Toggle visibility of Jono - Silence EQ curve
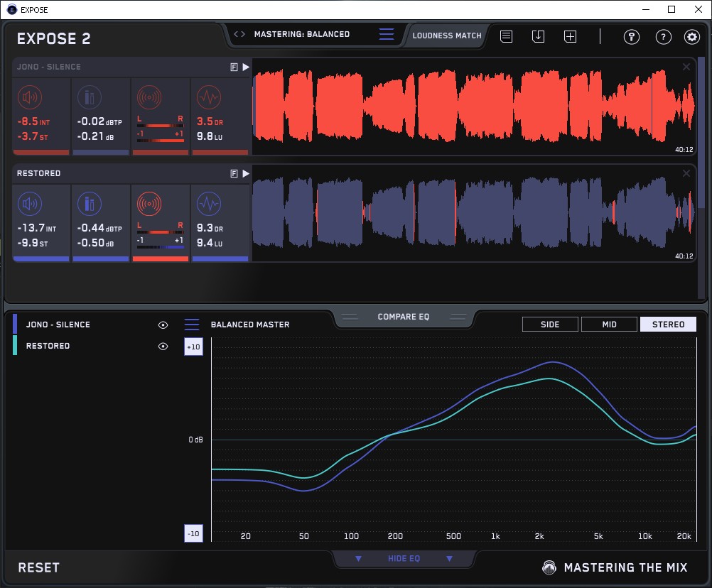The image size is (712, 588). pyautogui.click(x=163, y=325)
